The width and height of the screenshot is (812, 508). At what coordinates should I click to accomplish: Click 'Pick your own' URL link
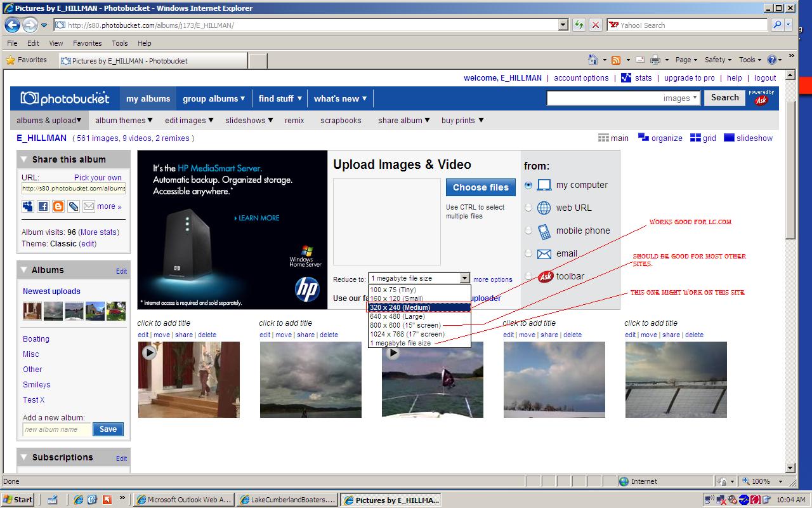[x=98, y=178]
